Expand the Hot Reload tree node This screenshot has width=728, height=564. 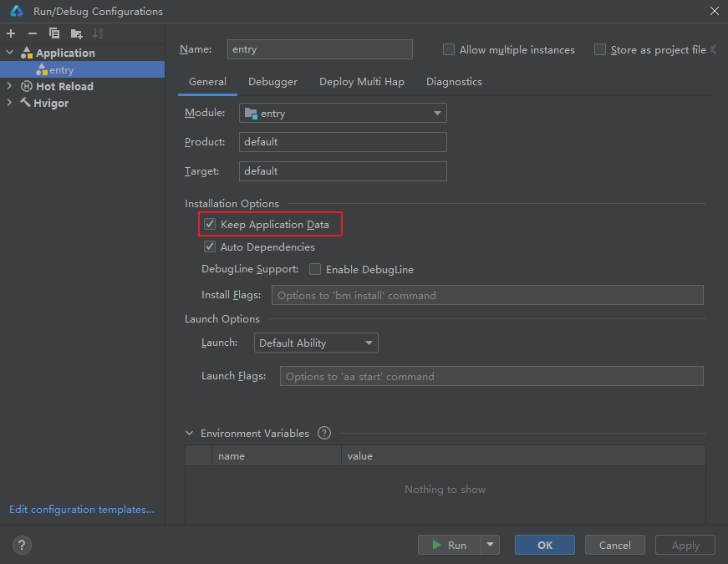9,86
